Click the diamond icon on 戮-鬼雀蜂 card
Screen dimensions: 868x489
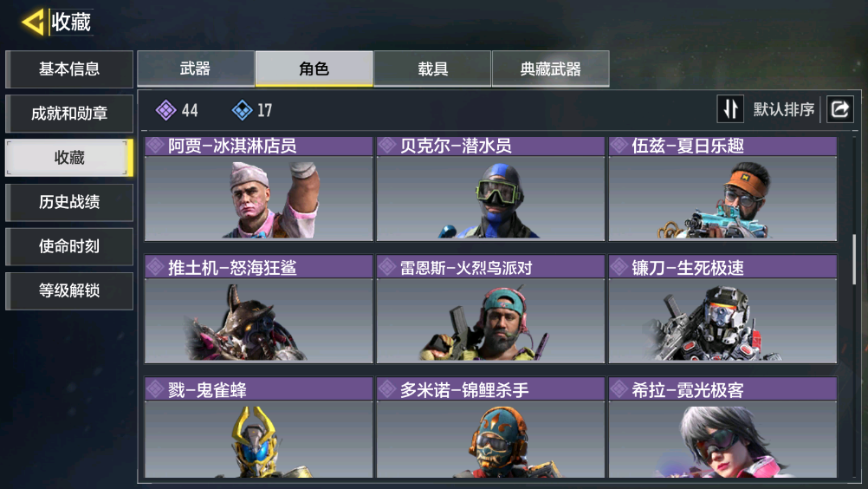[x=156, y=390]
